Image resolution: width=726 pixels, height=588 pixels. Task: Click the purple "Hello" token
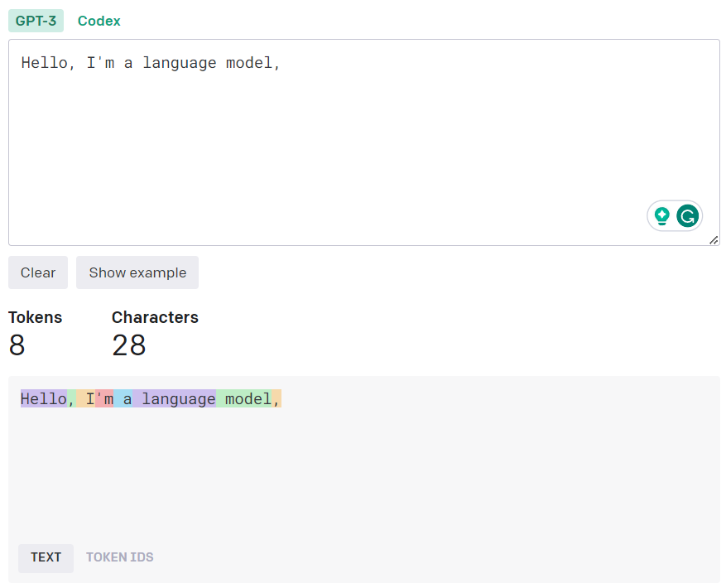tap(44, 398)
